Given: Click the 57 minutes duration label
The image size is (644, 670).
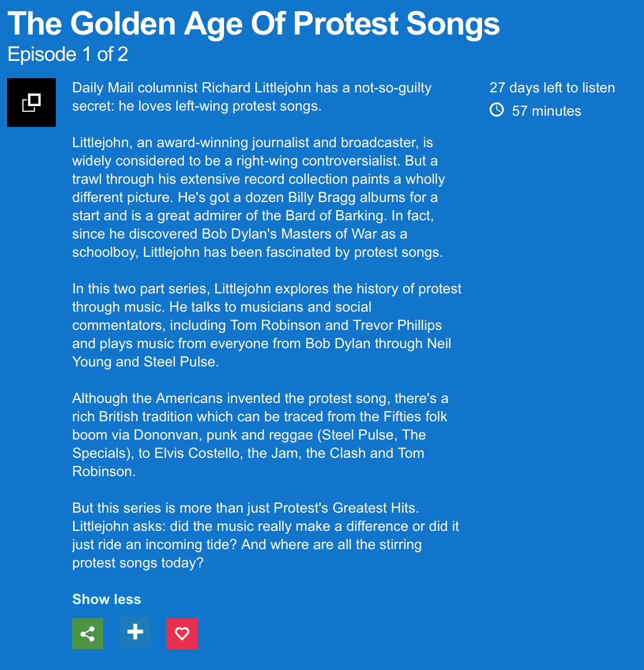Looking at the screenshot, I should point(546,111).
